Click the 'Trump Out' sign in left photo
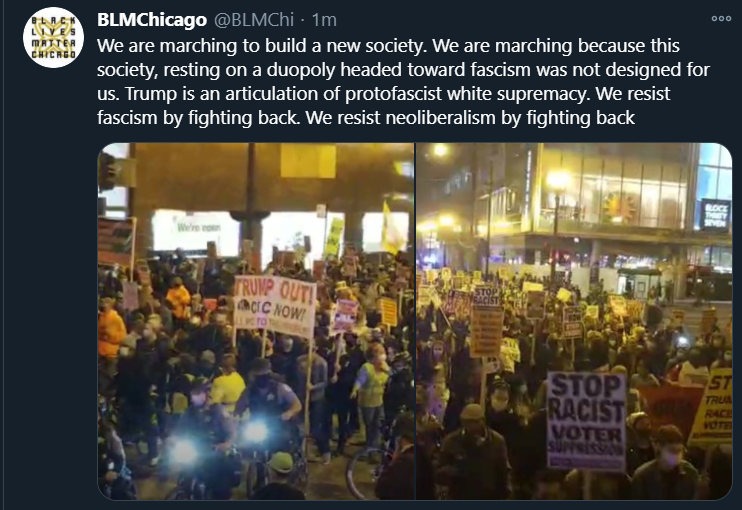Screen dimensions: 742x510 point(275,306)
